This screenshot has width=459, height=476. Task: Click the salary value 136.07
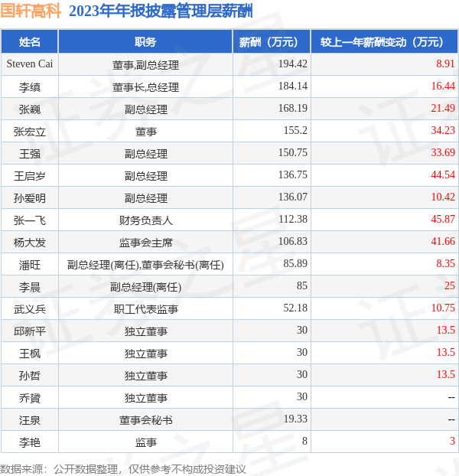coord(293,197)
